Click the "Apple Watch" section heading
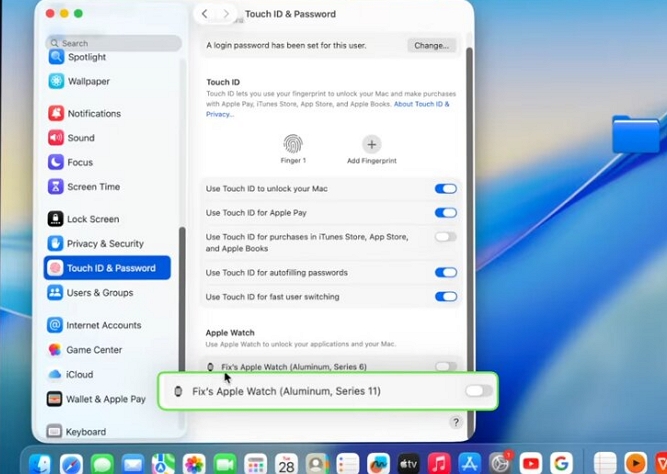 [230, 333]
